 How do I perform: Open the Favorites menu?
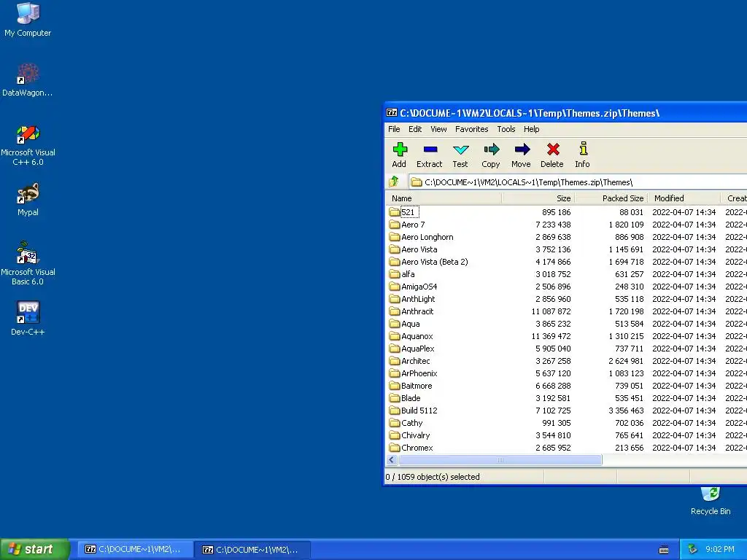(x=472, y=129)
